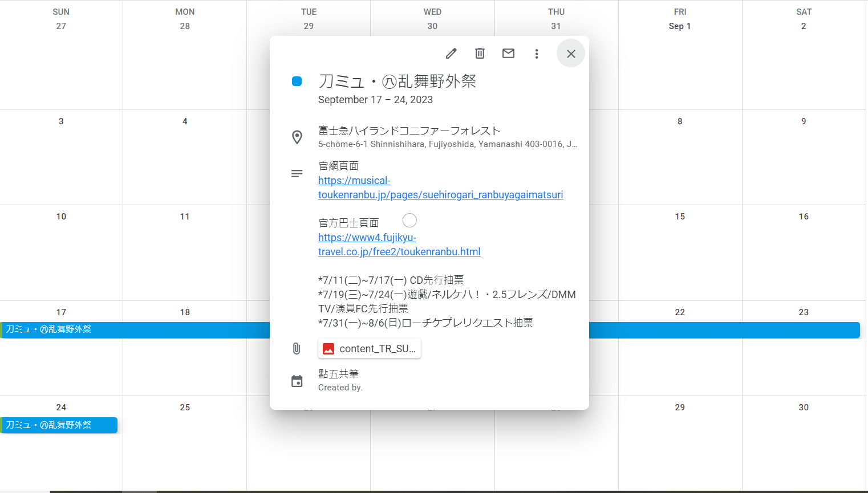The image size is (868, 493).
Task: Click the calendar icon beside 點五共筆
Action: tap(297, 381)
